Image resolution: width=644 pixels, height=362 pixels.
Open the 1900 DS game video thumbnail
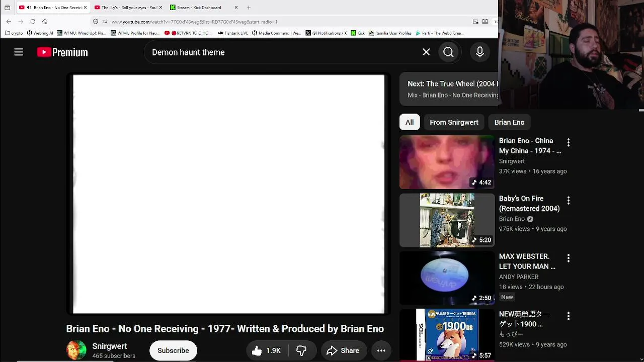tap(447, 335)
